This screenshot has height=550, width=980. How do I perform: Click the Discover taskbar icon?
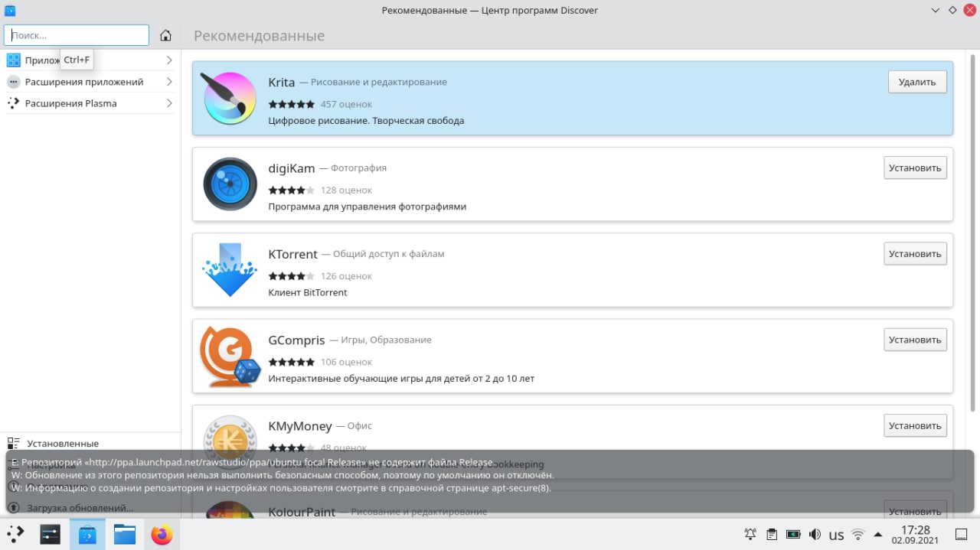point(87,534)
